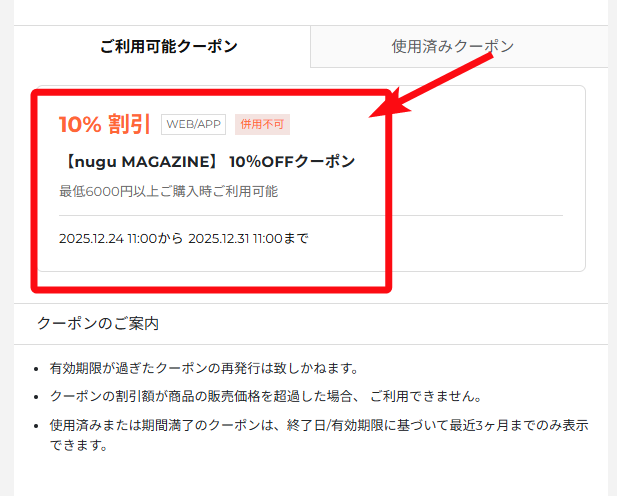Click the クーポンのご案内 section heading
The height and width of the screenshot is (496, 617).
tap(97, 324)
